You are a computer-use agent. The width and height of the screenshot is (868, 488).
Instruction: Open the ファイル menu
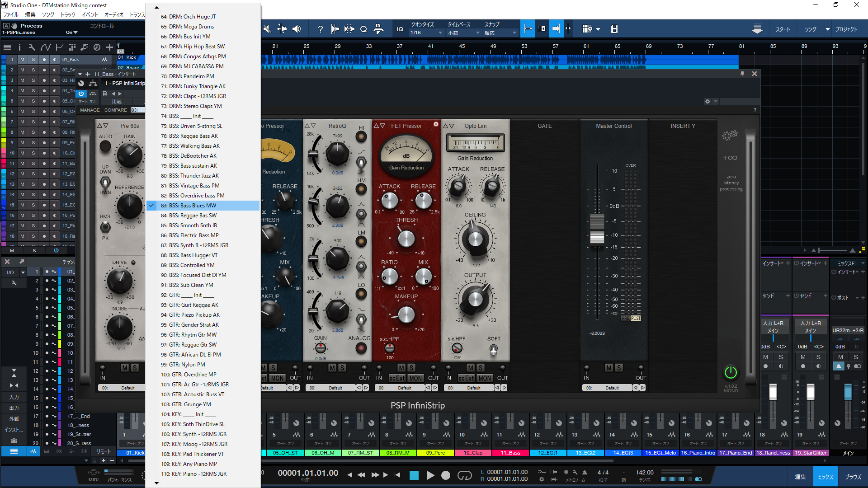tap(11, 14)
